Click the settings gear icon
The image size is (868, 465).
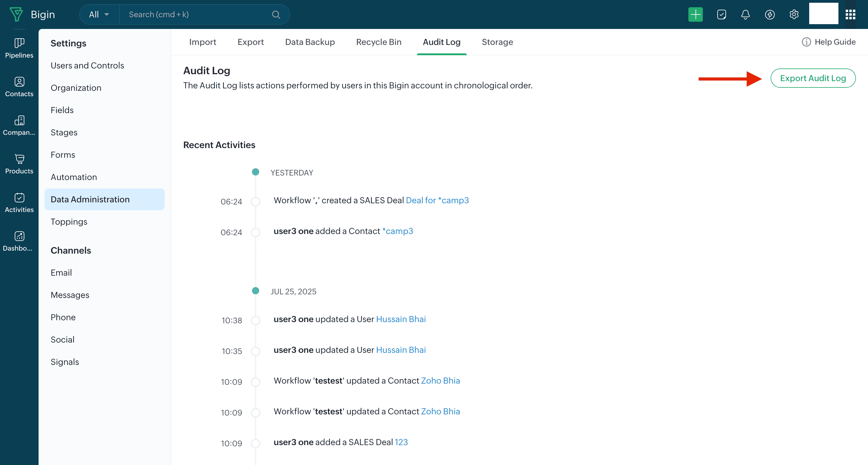(x=794, y=14)
